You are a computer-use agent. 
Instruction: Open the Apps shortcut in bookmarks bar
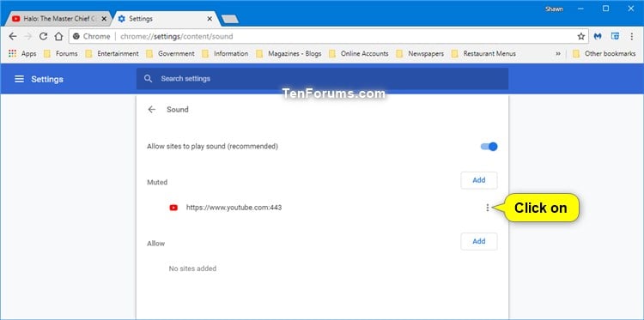(22, 54)
